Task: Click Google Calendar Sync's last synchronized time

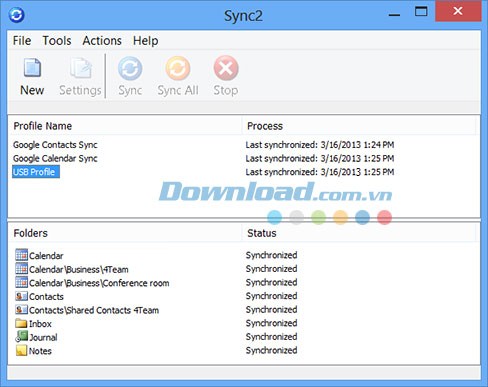Action: click(x=320, y=158)
